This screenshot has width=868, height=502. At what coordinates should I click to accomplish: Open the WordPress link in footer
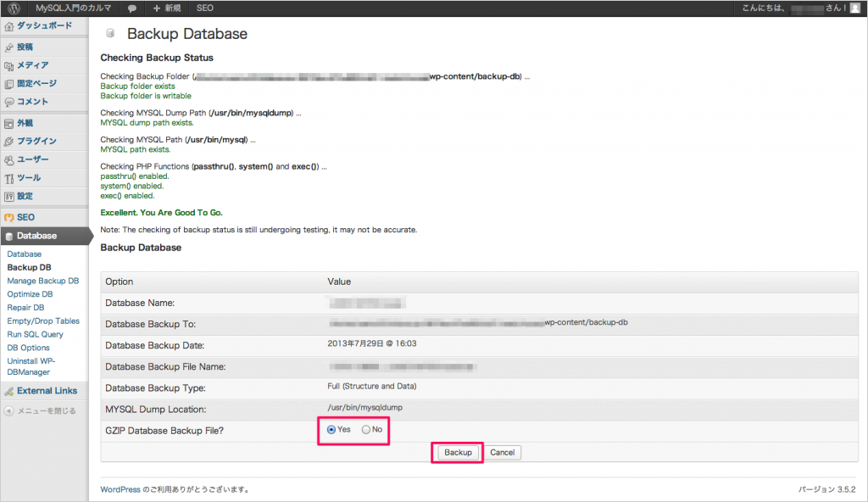point(120,490)
